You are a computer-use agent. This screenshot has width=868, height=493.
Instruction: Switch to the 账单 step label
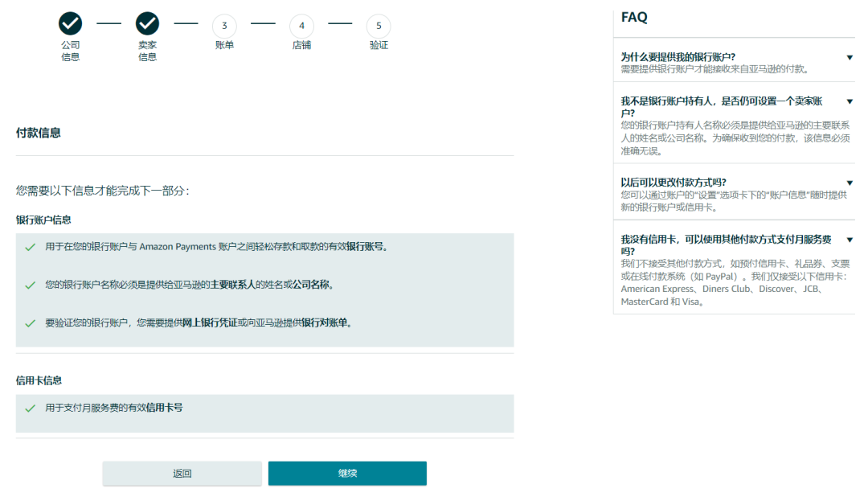(x=224, y=44)
